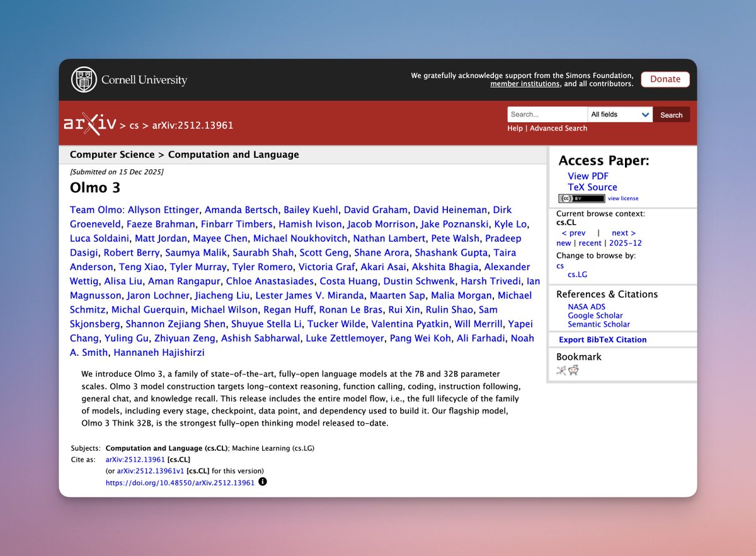This screenshot has height=556, width=756.
Task: Change browse context to cs
Action: point(560,266)
